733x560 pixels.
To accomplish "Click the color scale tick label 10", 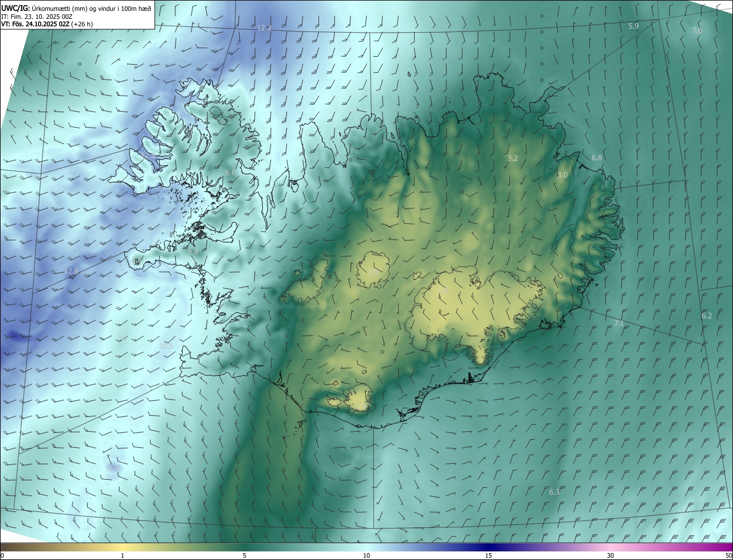I will 366,555.
